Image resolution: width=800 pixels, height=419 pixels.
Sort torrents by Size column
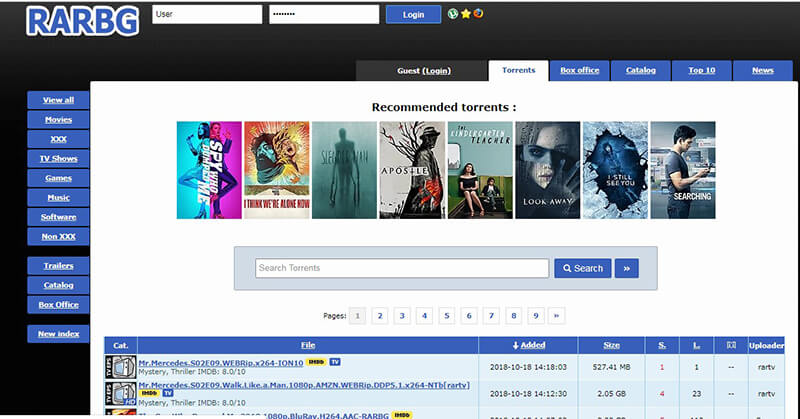point(611,346)
